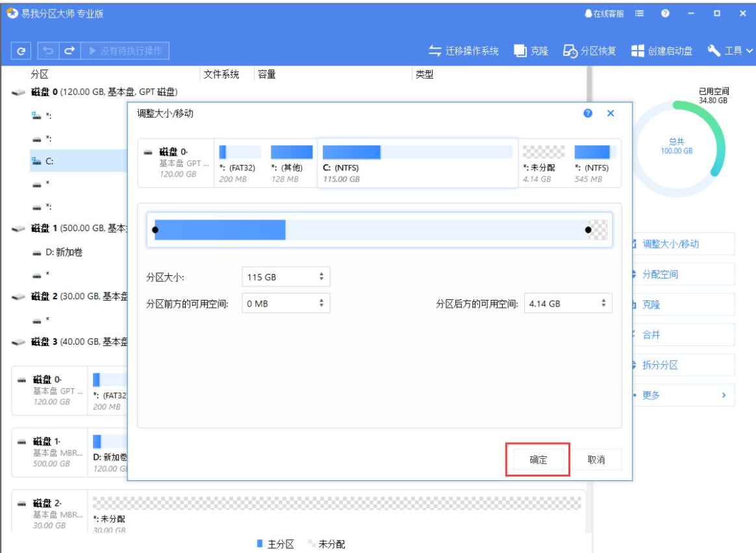Open the Clone (克隆) tool in the top toolbar

(532, 51)
